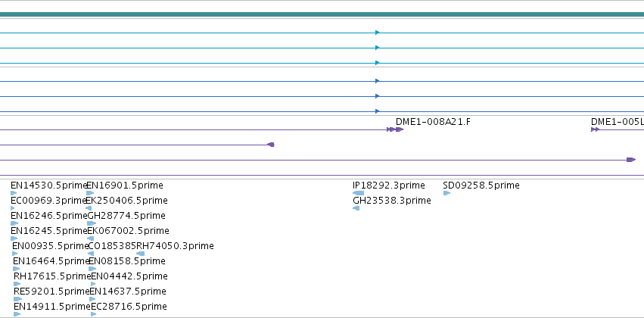This screenshot has height=318, width=644.
Task: Select the EC28716.5prime arrow glyph
Action: click(x=94, y=315)
